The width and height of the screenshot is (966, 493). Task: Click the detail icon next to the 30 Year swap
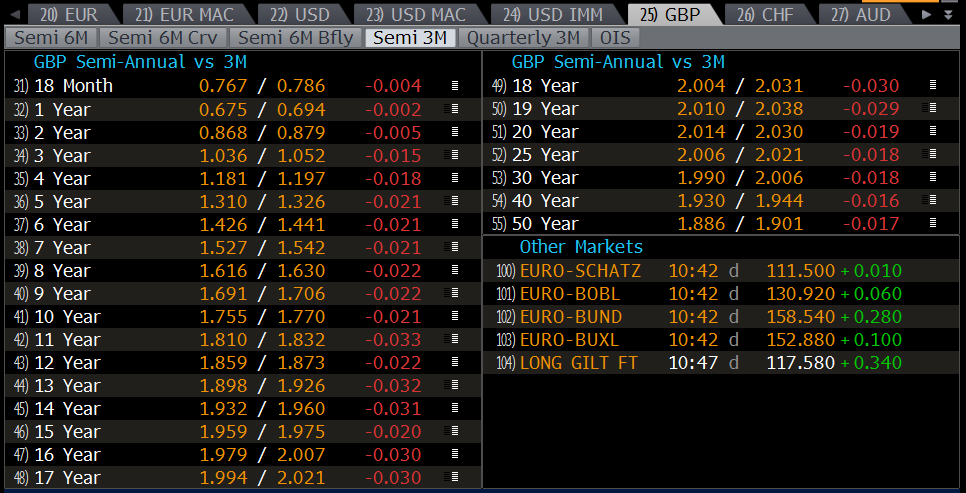pyautogui.click(x=933, y=178)
